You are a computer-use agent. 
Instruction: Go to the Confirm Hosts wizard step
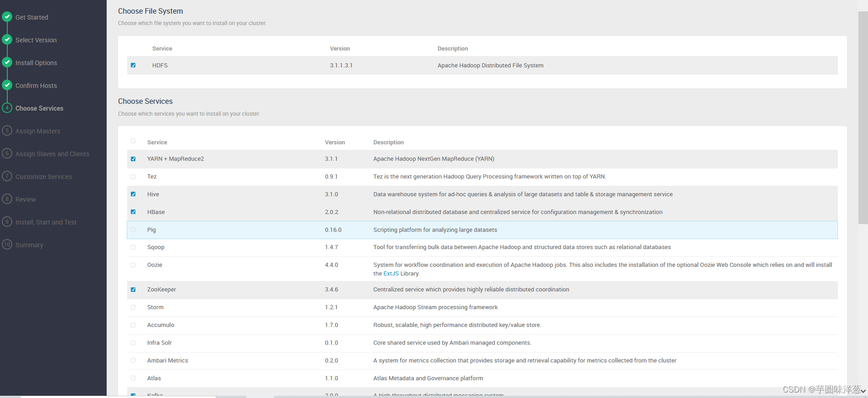(36, 86)
